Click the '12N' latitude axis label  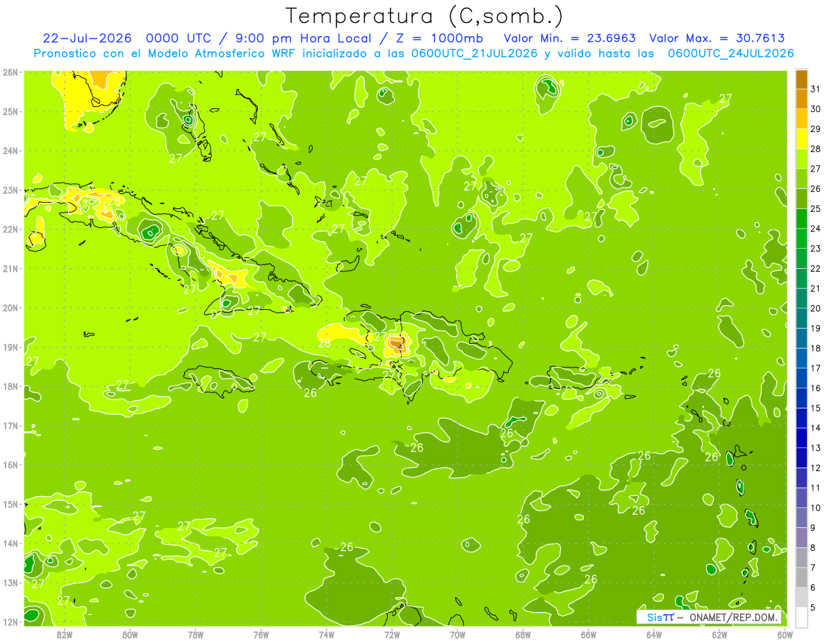[x=10, y=622]
